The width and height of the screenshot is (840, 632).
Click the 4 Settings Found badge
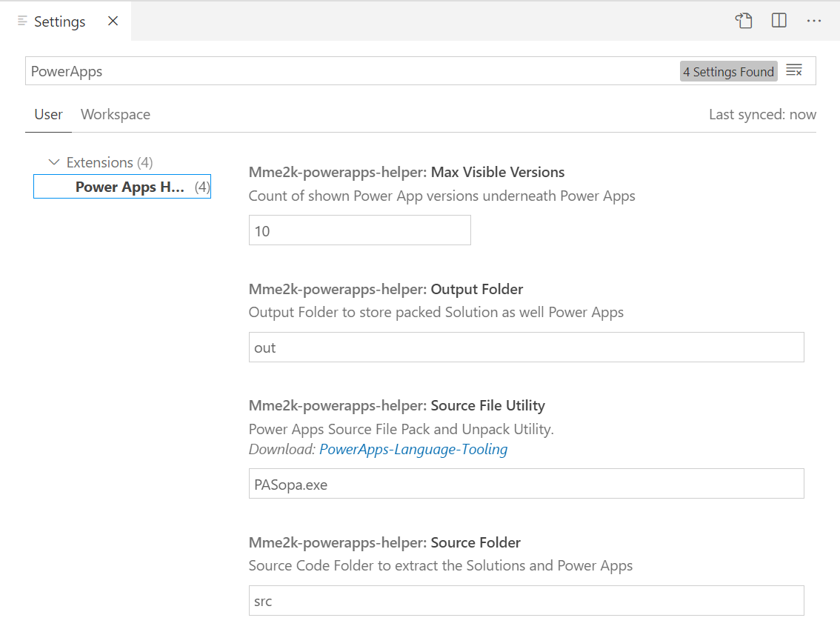tap(729, 71)
